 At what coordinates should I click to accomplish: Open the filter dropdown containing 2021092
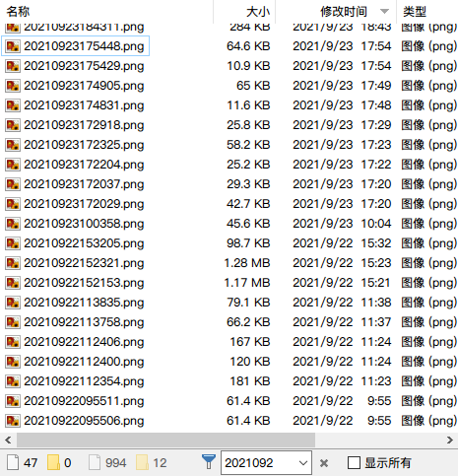pyautogui.click(x=303, y=463)
